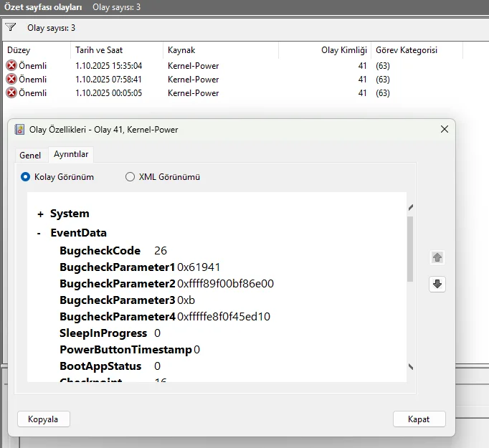Sort by Tarih ve Saat column

coord(117,50)
